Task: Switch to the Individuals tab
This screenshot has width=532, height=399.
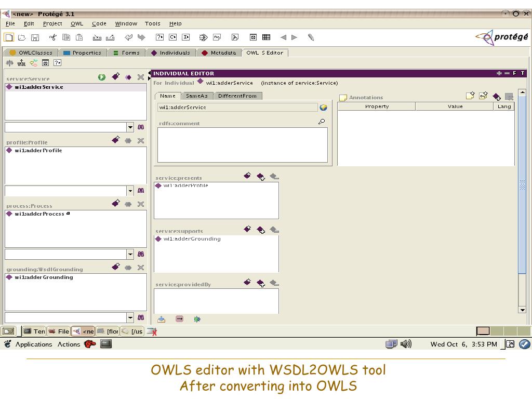Action: point(170,53)
